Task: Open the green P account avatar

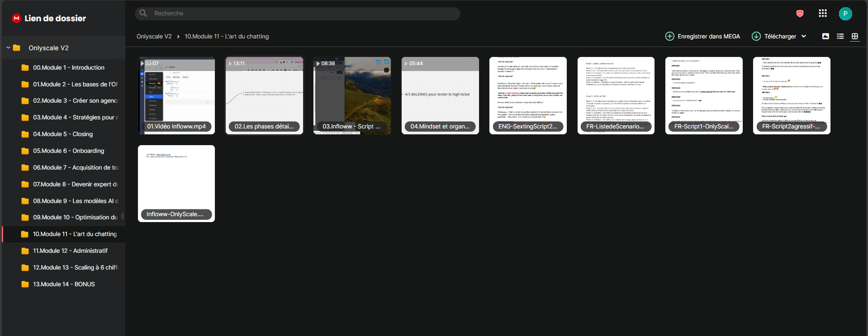Action: pos(845,14)
